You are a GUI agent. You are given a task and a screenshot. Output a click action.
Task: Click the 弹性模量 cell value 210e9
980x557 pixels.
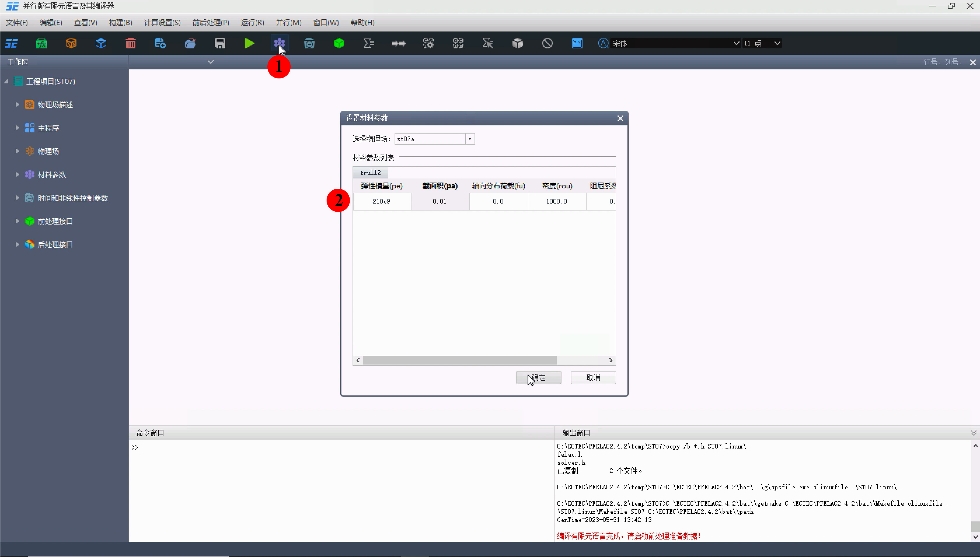point(381,201)
